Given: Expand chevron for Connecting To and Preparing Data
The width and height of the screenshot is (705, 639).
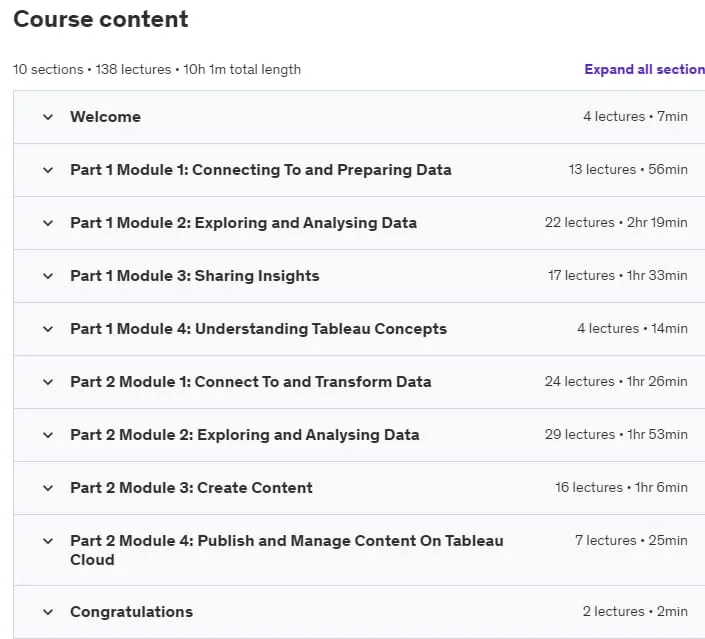Looking at the screenshot, I should (x=48, y=170).
